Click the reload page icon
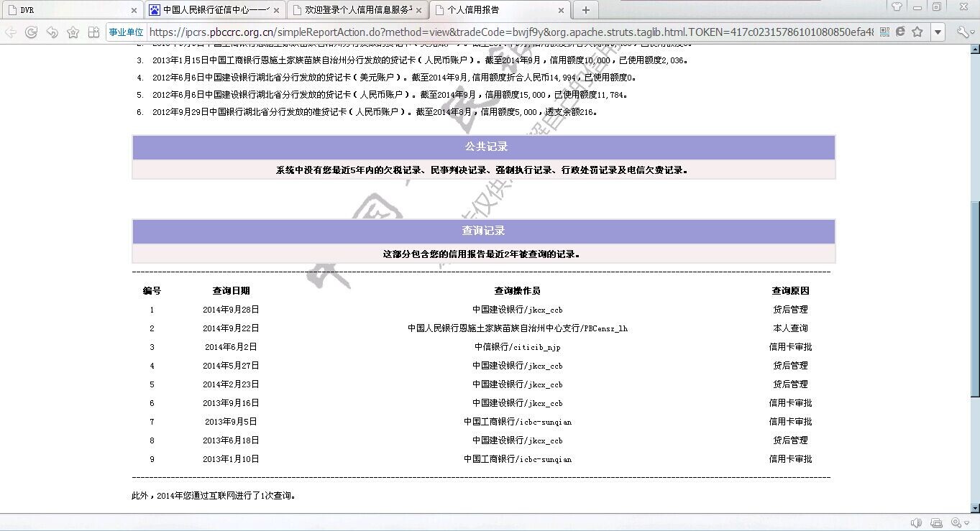This screenshot has height=531, width=980. [x=31, y=32]
